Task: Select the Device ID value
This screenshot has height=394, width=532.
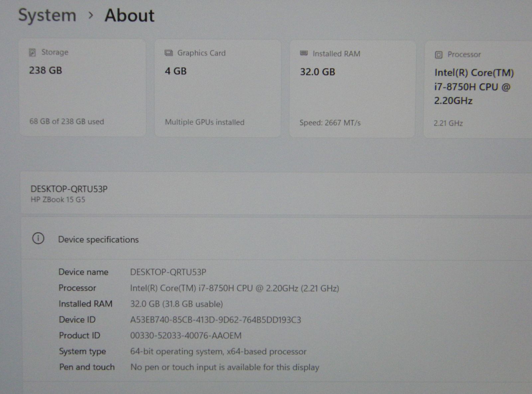Action: (x=215, y=320)
